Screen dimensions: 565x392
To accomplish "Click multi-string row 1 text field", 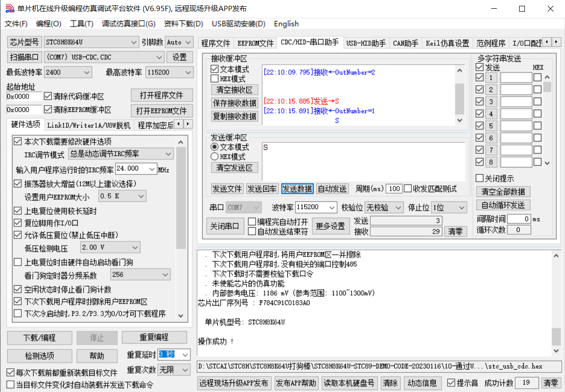I will click(x=516, y=77).
